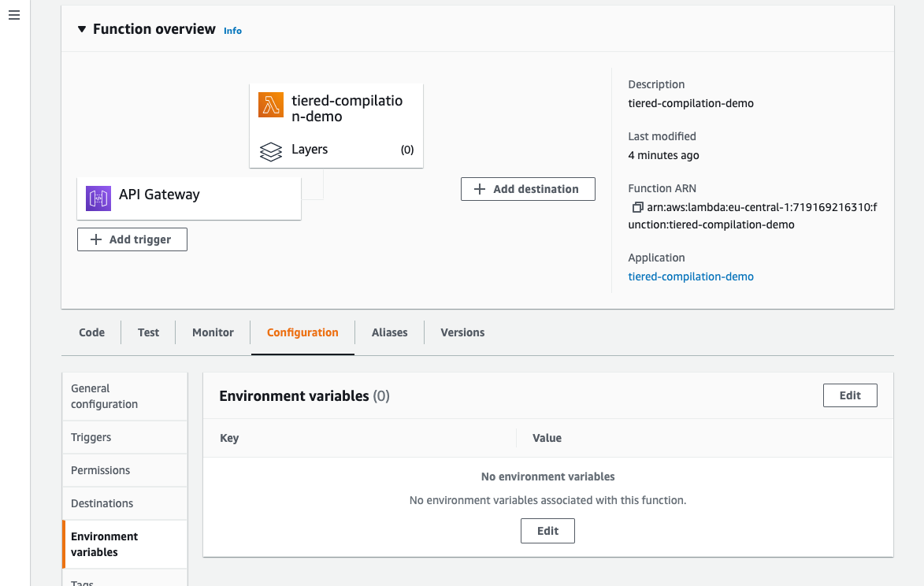Click the Layers stack icon
924x586 pixels.
point(271,151)
